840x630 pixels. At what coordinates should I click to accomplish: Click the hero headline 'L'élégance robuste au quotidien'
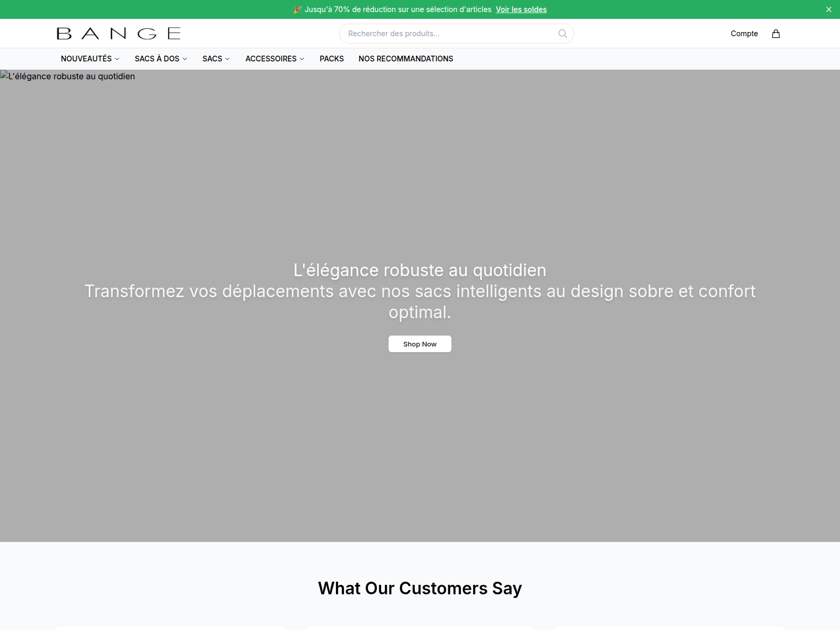(420, 270)
